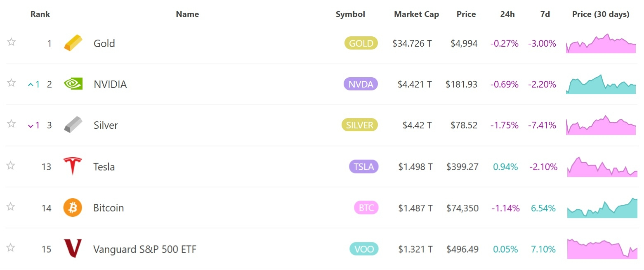Click the Tesla logo icon
The width and height of the screenshot is (644, 270).
pyautogui.click(x=73, y=166)
